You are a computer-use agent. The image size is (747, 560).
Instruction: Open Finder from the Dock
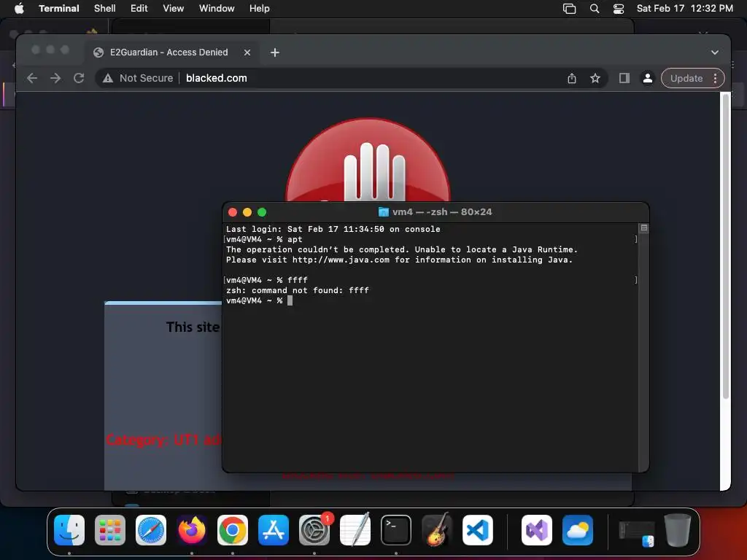coord(69,530)
